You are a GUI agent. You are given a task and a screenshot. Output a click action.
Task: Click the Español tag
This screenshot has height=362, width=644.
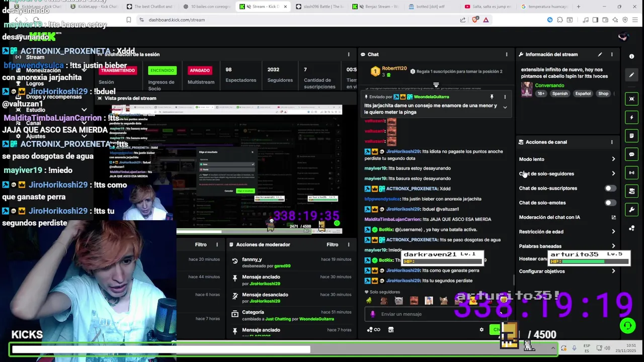click(x=583, y=94)
